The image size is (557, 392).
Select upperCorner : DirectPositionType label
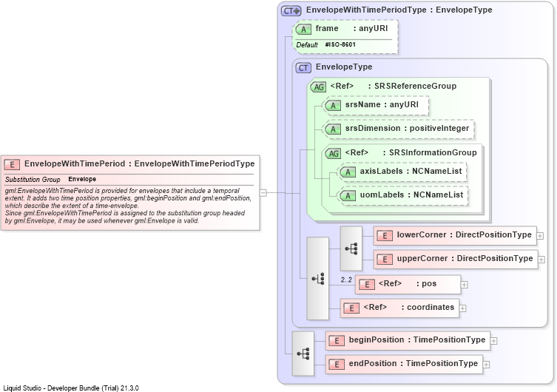(x=465, y=258)
